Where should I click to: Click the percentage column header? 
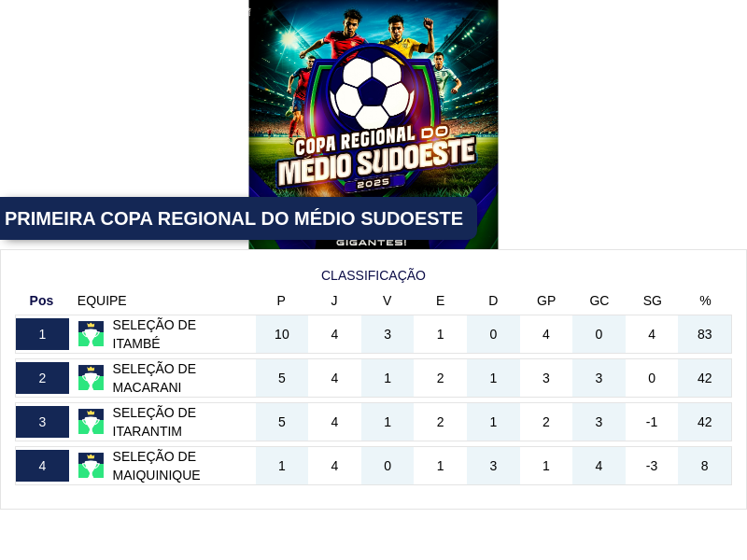tap(705, 301)
